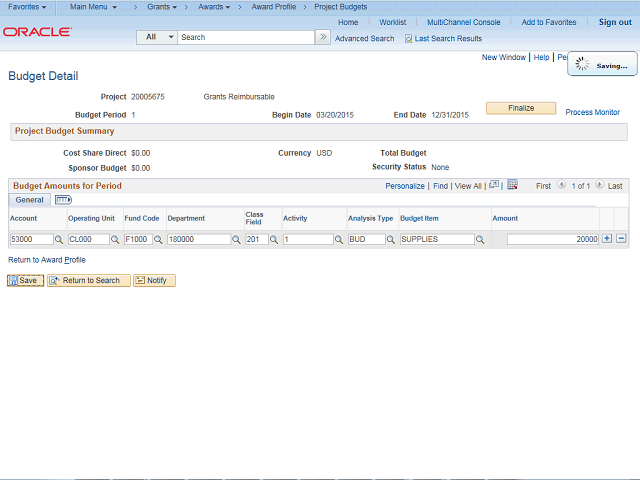The image size is (640, 480).
Task: Click the Fund Code input F1000
Action: click(138, 239)
